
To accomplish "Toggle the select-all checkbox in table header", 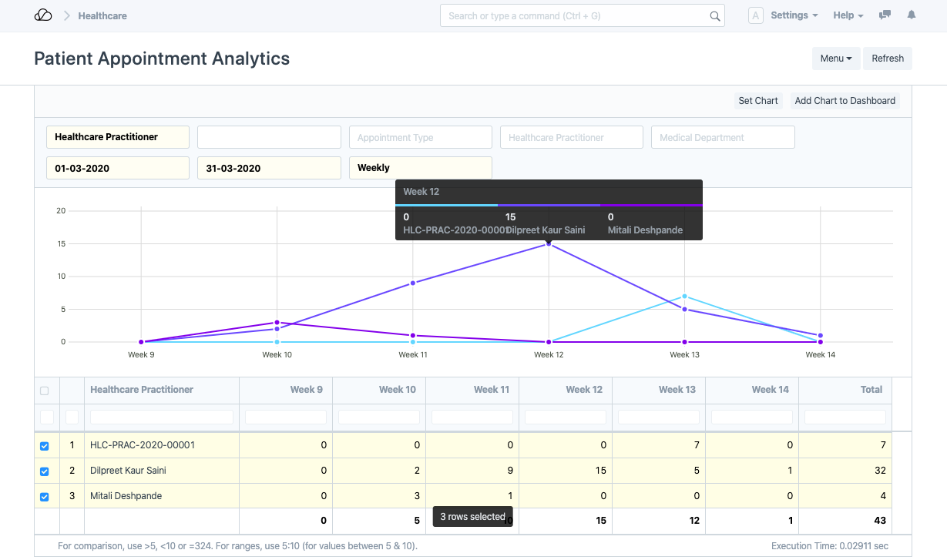I will [x=44, y=391].
